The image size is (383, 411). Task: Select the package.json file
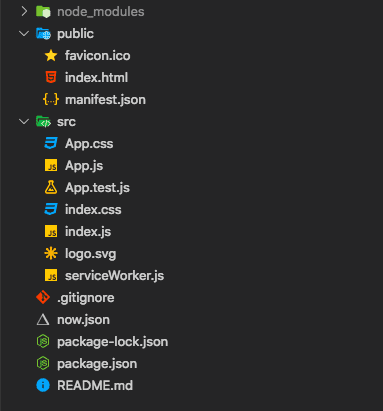(x=97, y=364)
